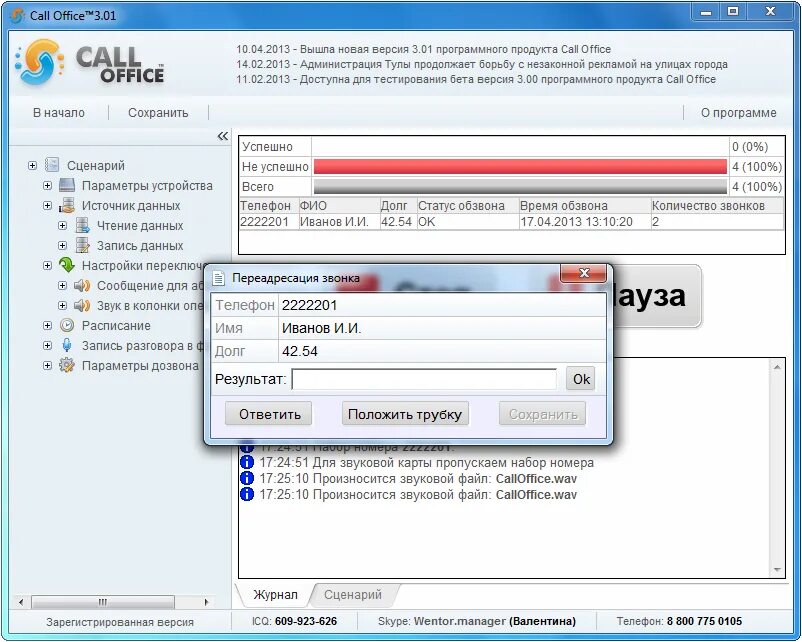Click the gray Всего progress bar
The image size is (802, 642).
[520, 186]
